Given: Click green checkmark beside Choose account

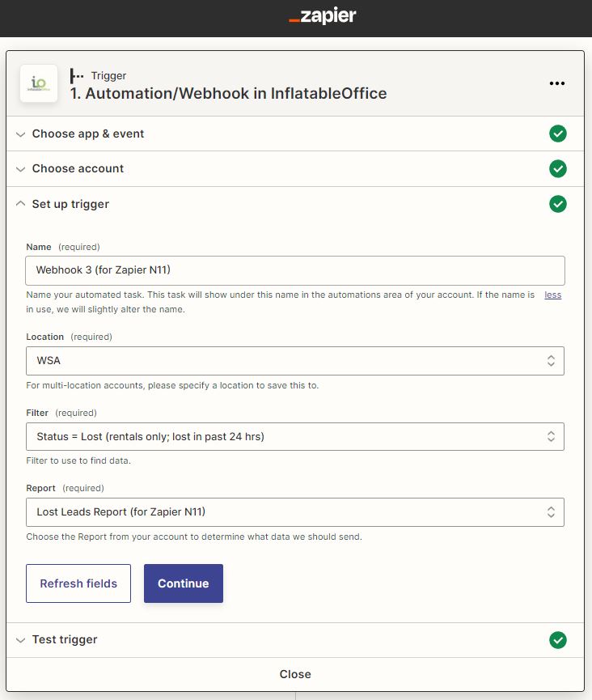Looking at the screenshot, I should 557,168.
